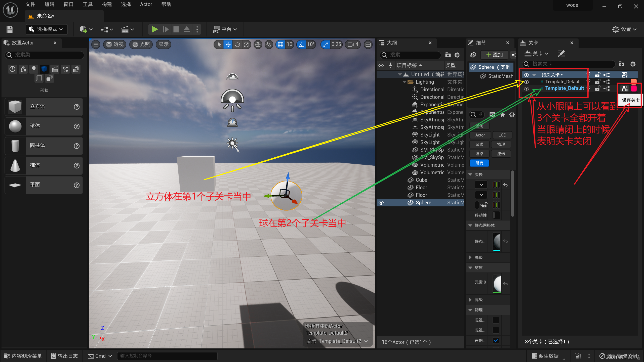Toggle grid snapping icon in viewport
The image size is (644, 362).
(x=280, y=45)
